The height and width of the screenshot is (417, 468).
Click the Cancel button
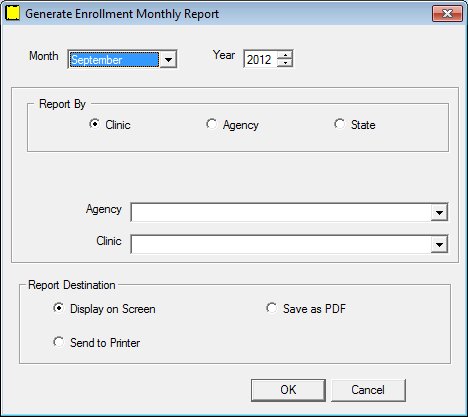click(368, 390)
